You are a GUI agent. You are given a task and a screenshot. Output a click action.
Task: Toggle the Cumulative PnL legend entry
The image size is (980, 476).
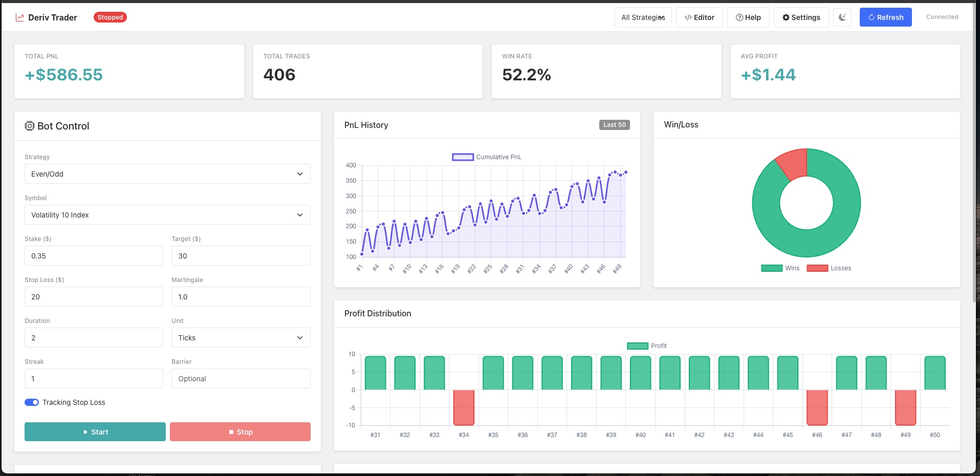tap(486, 157)
